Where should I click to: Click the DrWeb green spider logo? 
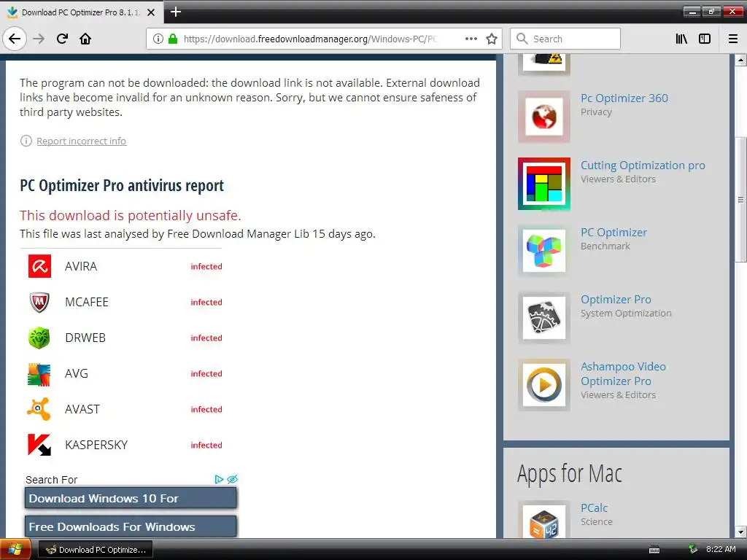click(39, 338)
